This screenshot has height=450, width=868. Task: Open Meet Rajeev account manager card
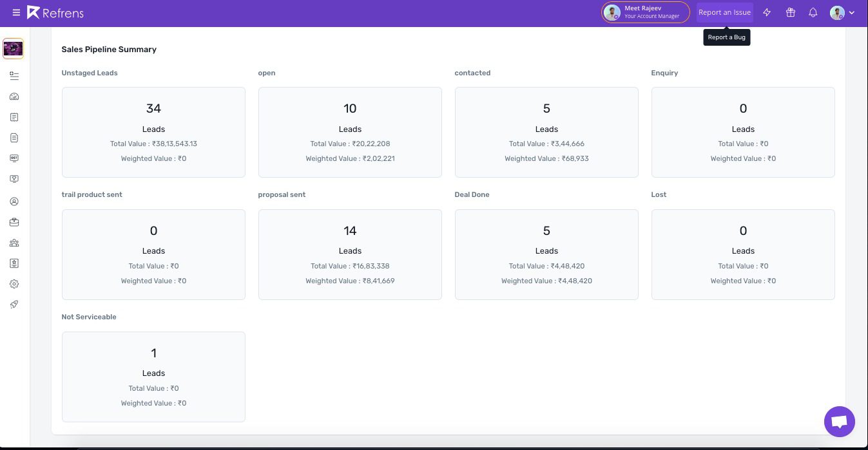645,12
